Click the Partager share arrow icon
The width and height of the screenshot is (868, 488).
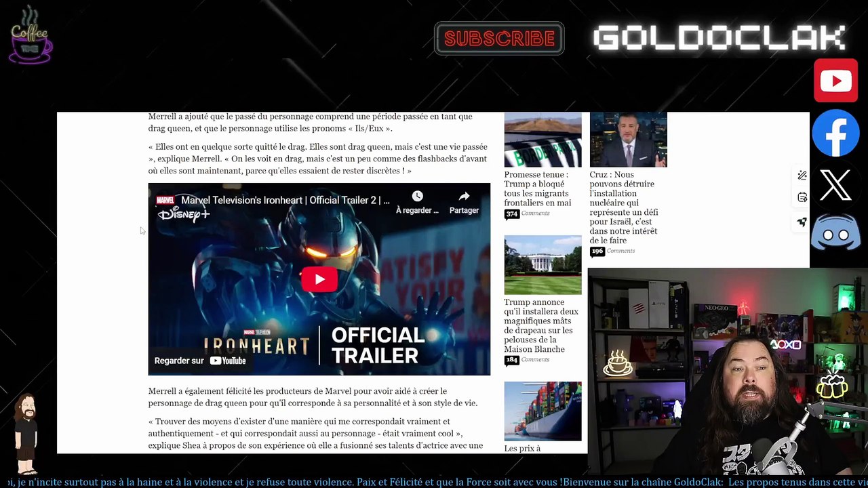pos(464,197)
